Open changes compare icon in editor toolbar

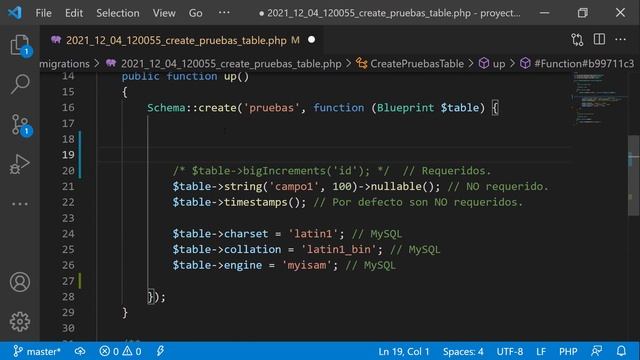(577, 40)
